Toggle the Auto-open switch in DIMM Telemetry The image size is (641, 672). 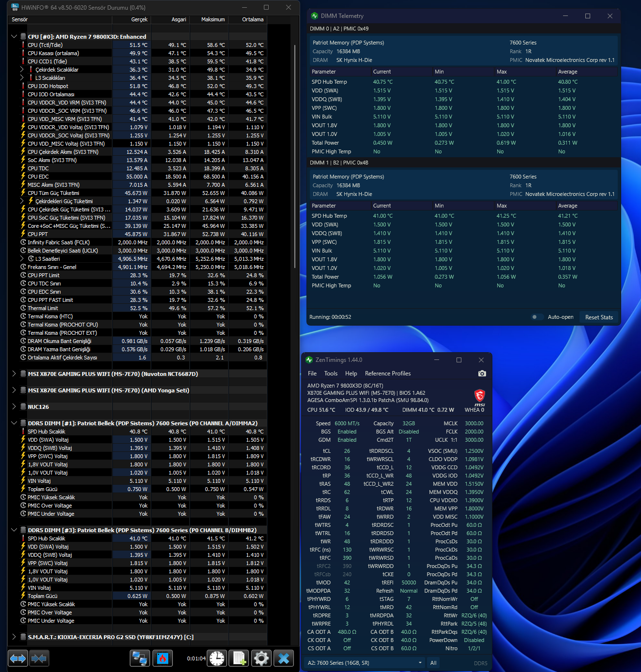coord(536,317)
